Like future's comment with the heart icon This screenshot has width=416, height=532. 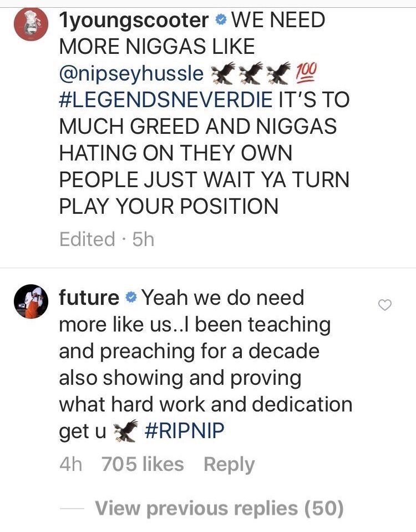click(x=385, y=305)
